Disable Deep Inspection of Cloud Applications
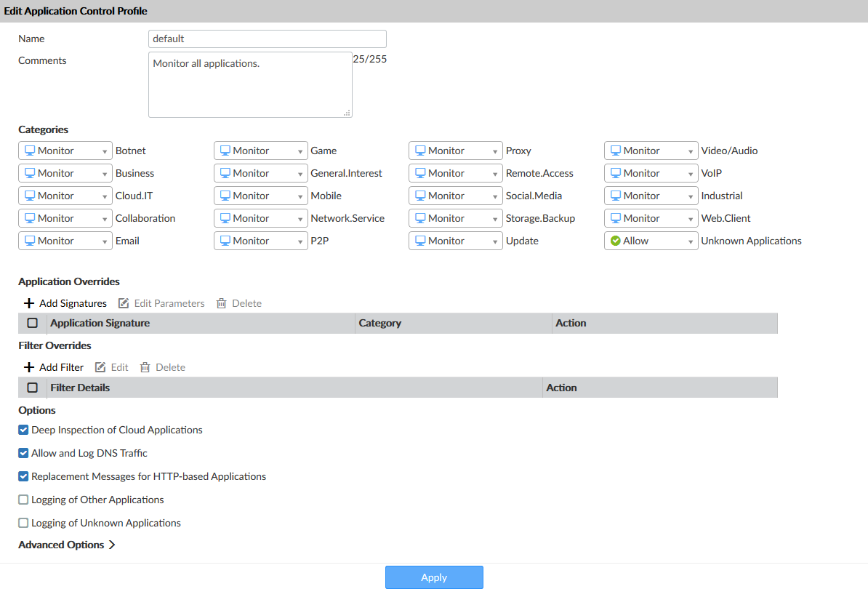 tap(23, 430)
